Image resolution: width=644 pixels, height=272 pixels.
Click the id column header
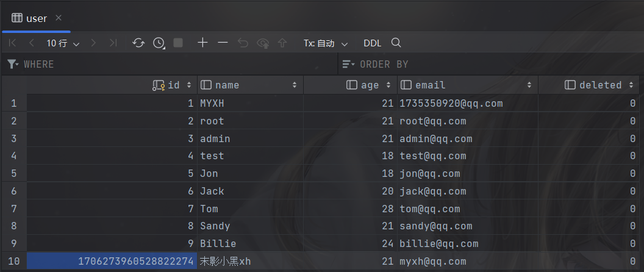coord(112,85)
